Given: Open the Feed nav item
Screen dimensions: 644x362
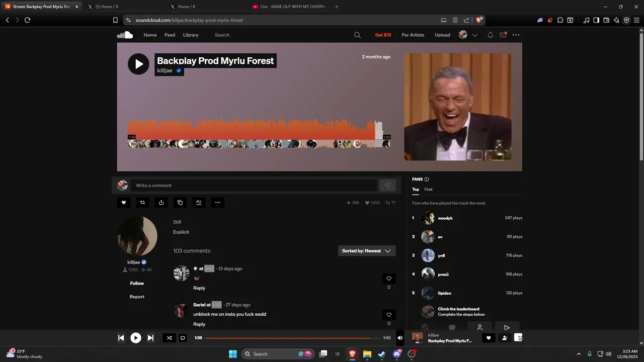Looking at the screenshot, I should [x=170, y=35].
